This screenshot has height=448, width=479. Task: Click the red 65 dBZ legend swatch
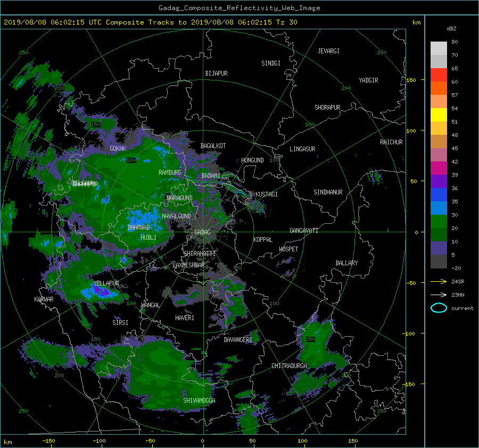point(439,75)
